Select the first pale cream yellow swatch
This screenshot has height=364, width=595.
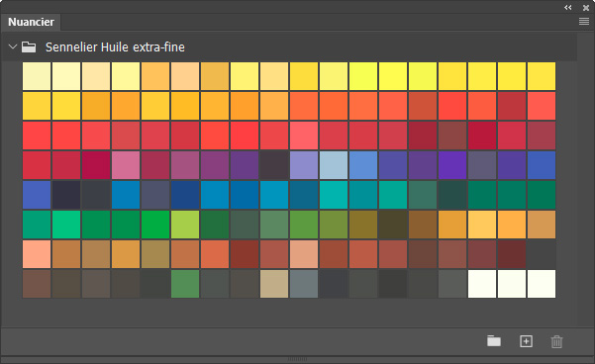click(x=37, y=76)
